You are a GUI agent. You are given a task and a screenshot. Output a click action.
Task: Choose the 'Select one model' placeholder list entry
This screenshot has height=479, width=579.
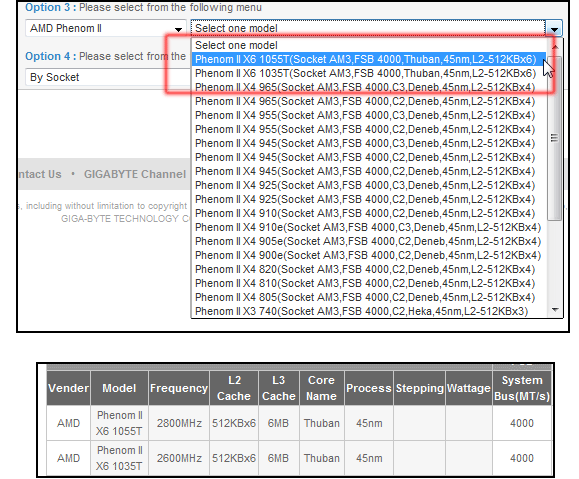coord(369,45)
